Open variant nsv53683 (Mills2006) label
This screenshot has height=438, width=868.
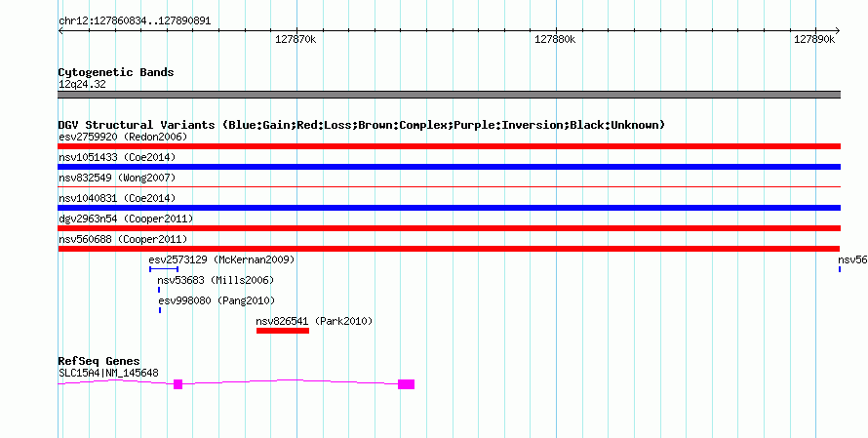click(x=216, y=280)
